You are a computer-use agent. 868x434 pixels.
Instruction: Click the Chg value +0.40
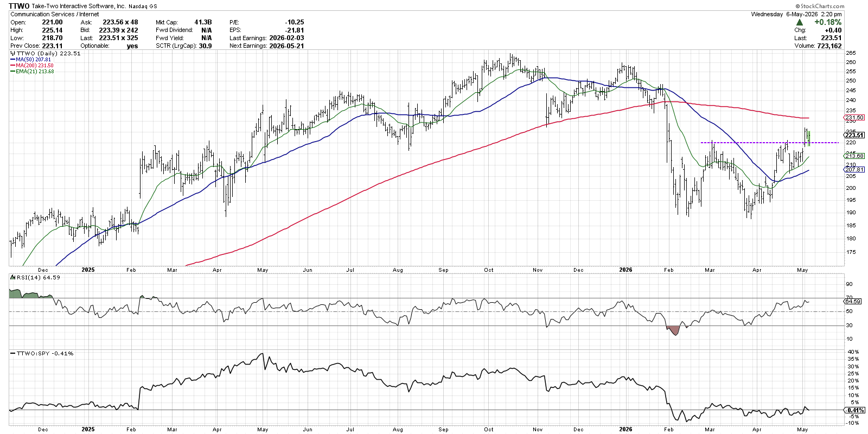tap(833, 30)
